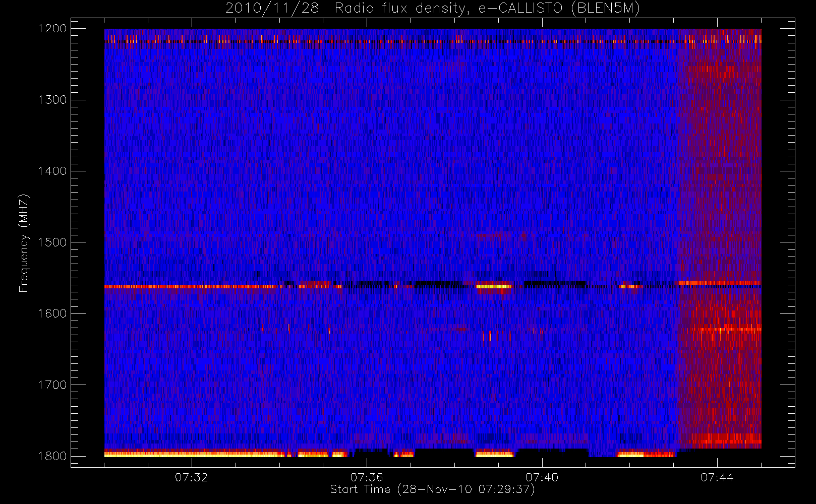Click the 1600 frequency tick label
The height and width of the screenshot is (504, 816).
tap(52, 313)
